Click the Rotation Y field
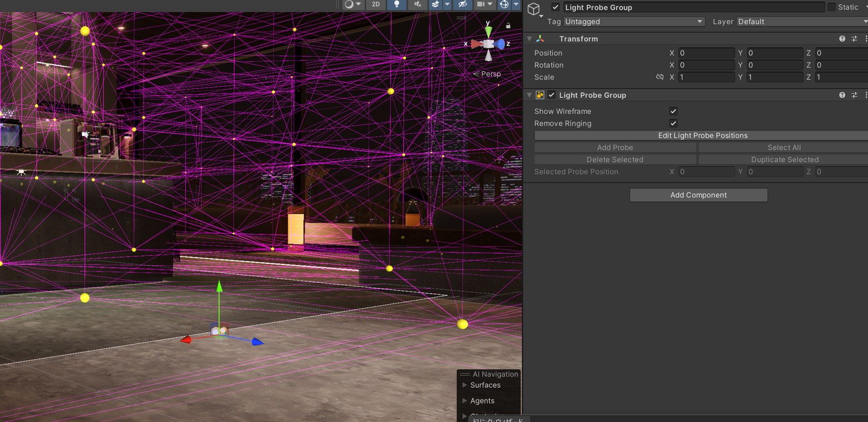Screen dimensions: 868x422 pyautogui.click(x=774, y=65)
